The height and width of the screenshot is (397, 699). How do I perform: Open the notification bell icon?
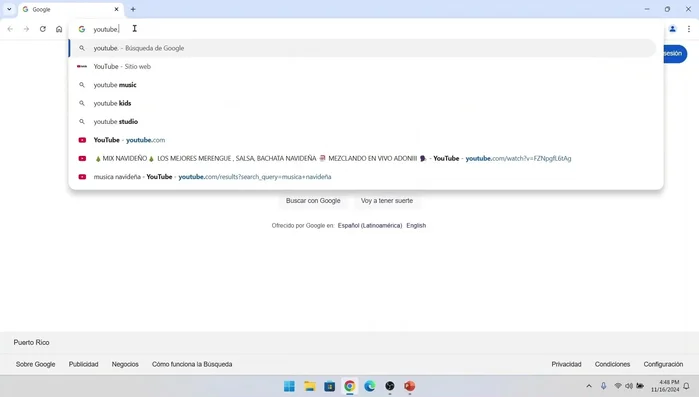(x=687, y=386)
